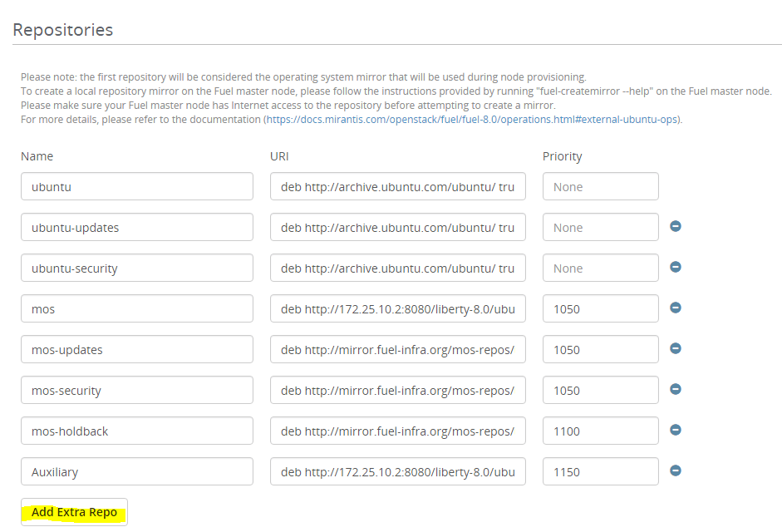Remove the ubuntu-updates repository
The height and width of the screenshot is (532, 782).
click(676, 226)
